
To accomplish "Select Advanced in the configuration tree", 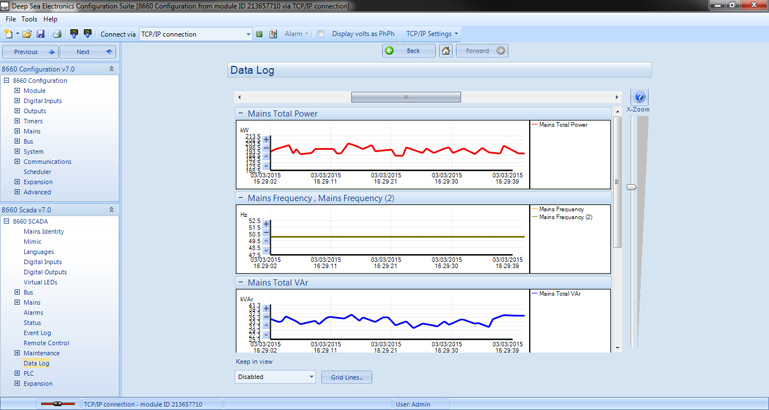I will pos(37,192).
